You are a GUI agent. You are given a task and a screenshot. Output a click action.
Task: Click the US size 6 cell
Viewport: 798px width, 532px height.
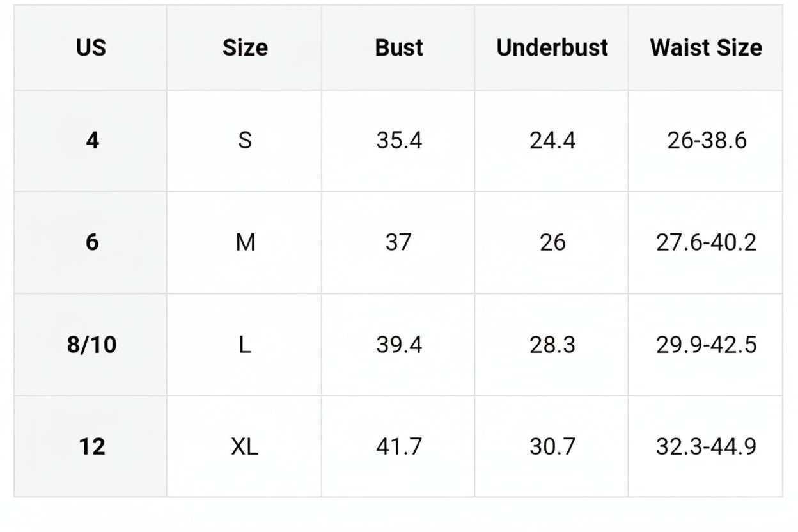92,242
